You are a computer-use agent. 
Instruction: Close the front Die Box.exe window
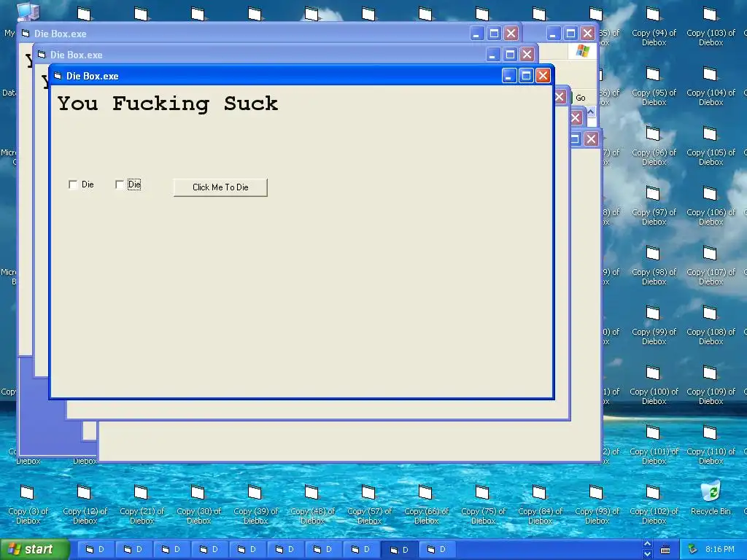543,76
